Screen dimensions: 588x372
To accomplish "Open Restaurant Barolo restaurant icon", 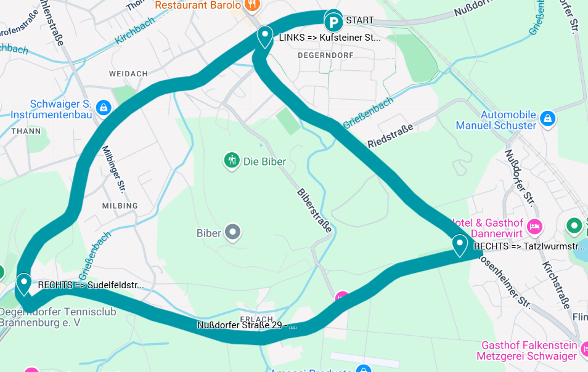I will 252,6.
